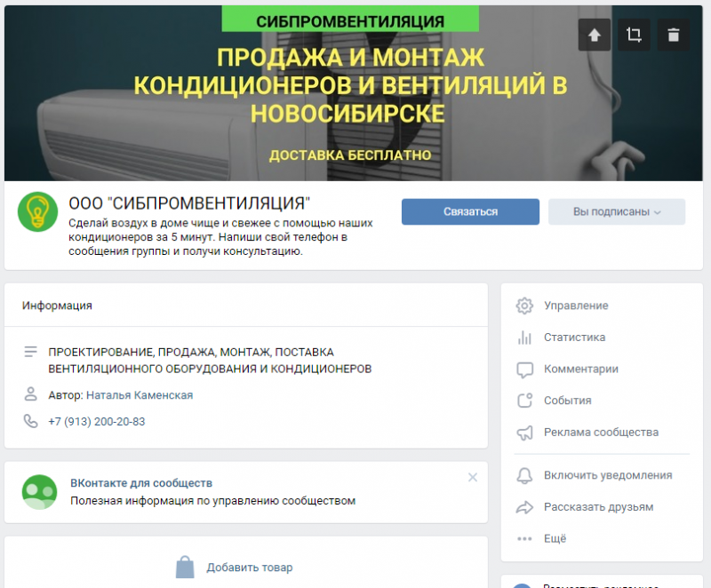711x588 pixels.
Task: Open the green lightbulb community avatar
Action: [x=37, y=211]
